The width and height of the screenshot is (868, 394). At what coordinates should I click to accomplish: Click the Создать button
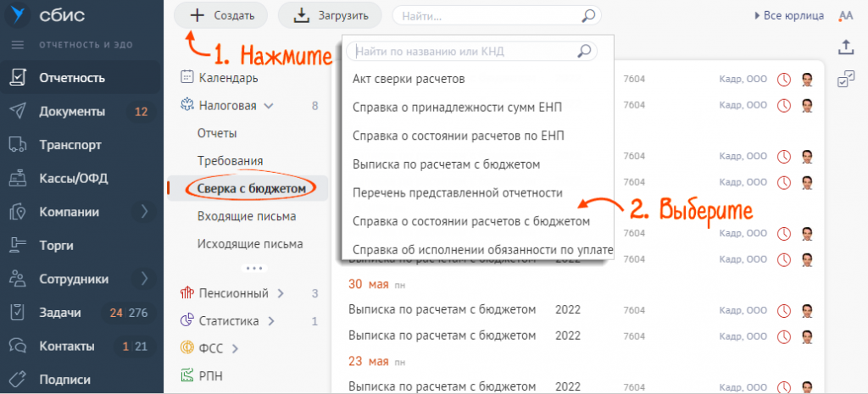[220, 15]
